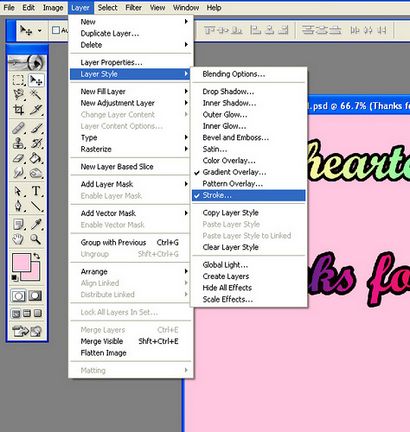Screen dimensions: 410x432
Task: Expand the New submenu in Layer menu
Action: [x=131, y=22]
